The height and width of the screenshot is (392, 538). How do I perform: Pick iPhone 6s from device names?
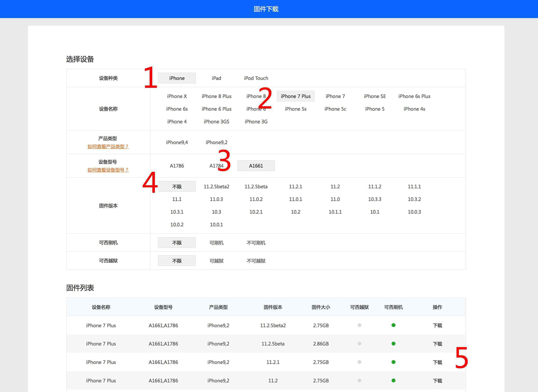[x=177, y=109]
